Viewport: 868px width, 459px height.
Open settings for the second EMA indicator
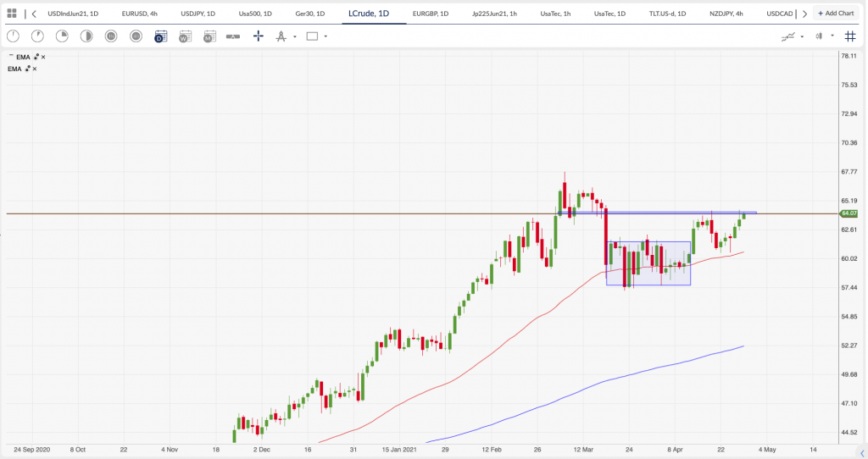[28, 69]
